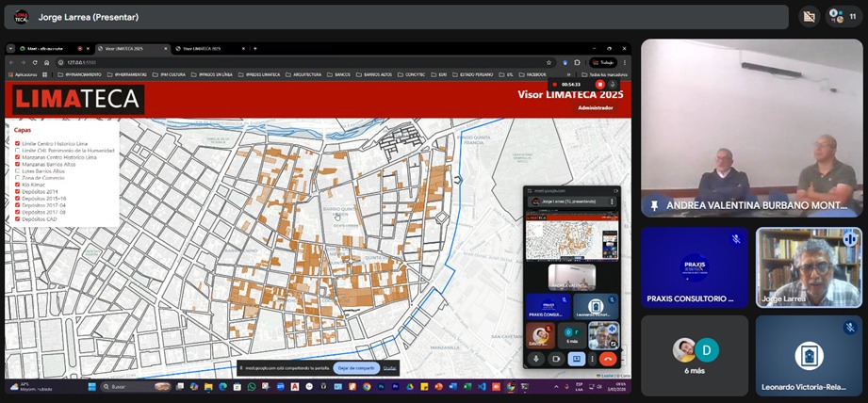This screenshot has width=868, height=403.
Task: Unpin Andrea Valentina Burbano video
Action: point(654,205)
